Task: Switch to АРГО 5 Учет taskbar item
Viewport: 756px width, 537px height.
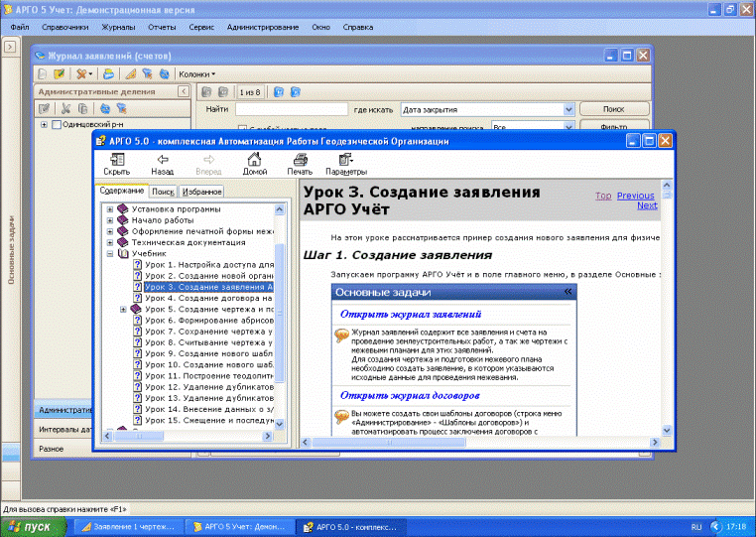Action: pos(241,527)
